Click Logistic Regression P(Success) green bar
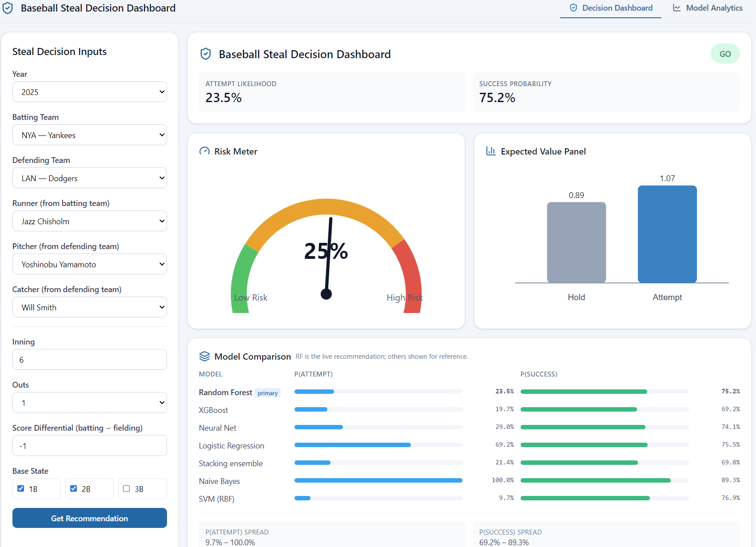Screen dimensions: 756x547 (x=584, y=445)
